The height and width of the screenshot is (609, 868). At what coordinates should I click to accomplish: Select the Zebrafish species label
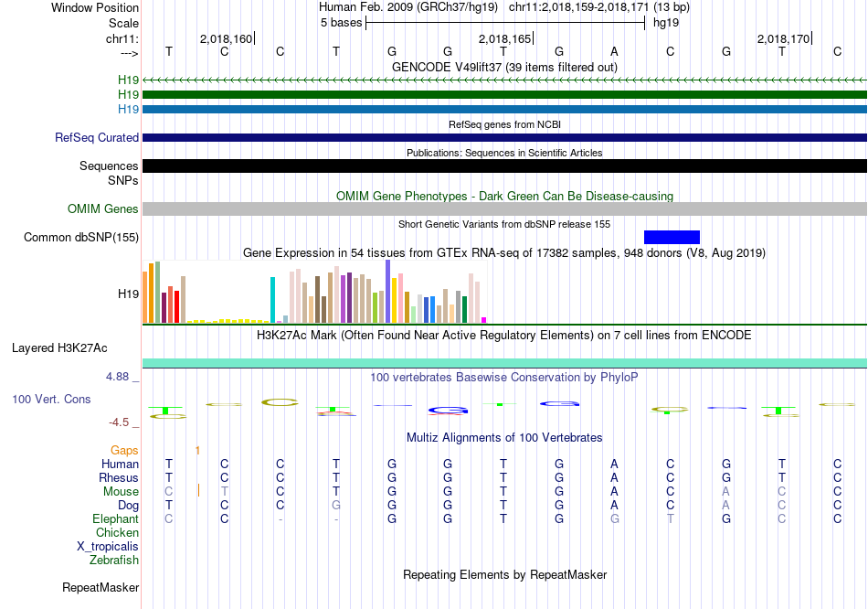[114, 560]
